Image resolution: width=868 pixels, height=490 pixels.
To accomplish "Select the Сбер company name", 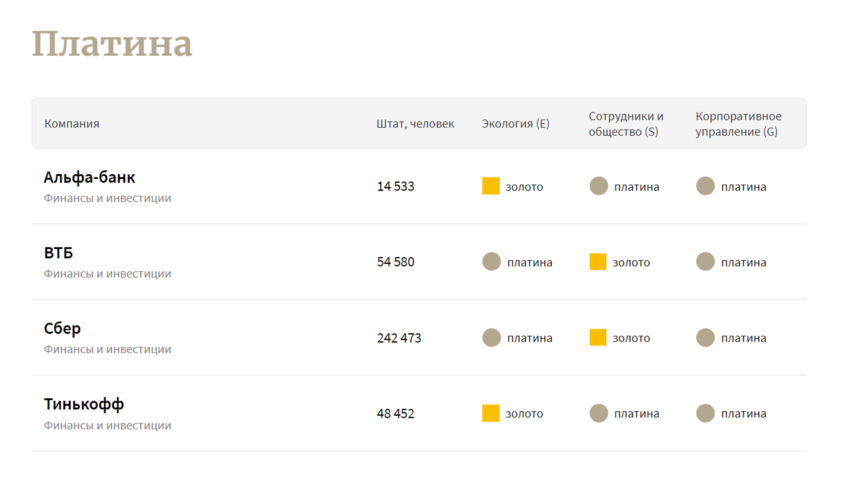I will 62,329.
